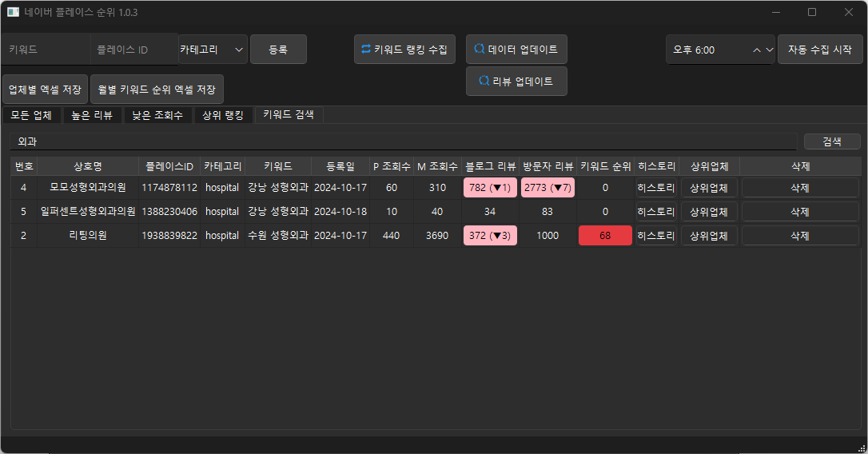Decrease time with the down arrow
This screenshot has width=868, height=454.
(769, 50)
